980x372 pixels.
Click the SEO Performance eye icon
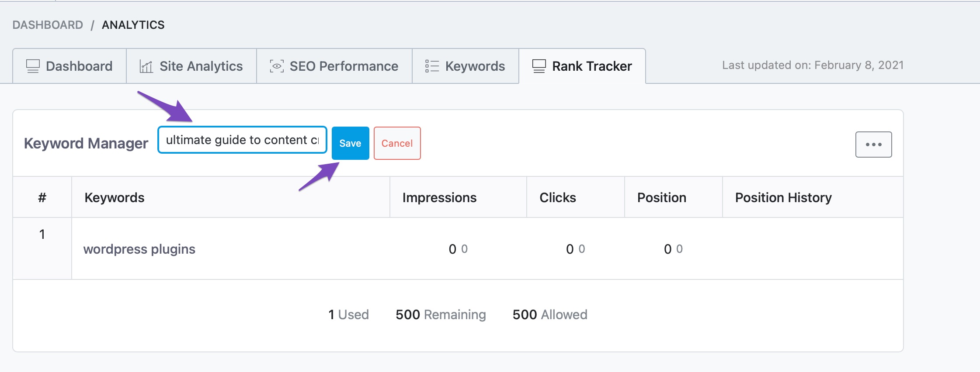(x=277, y=66)
